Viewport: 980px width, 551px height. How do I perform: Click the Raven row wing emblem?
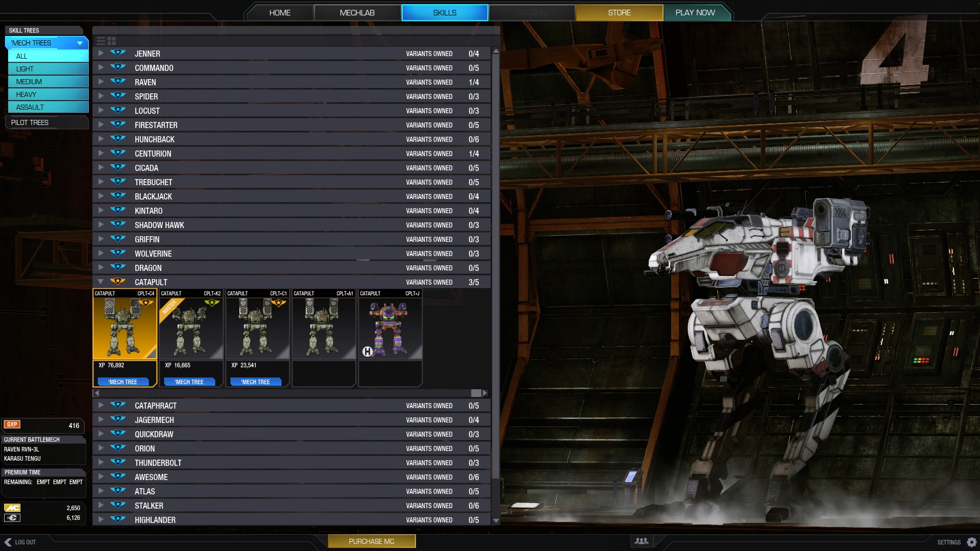(x=118, y=82)
